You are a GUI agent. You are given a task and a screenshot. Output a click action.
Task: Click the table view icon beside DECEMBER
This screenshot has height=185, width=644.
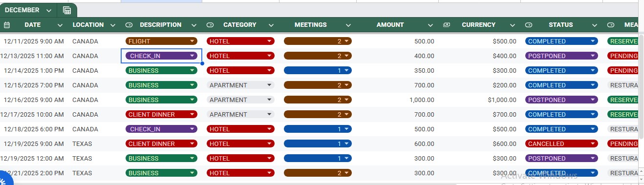(67, 10)
